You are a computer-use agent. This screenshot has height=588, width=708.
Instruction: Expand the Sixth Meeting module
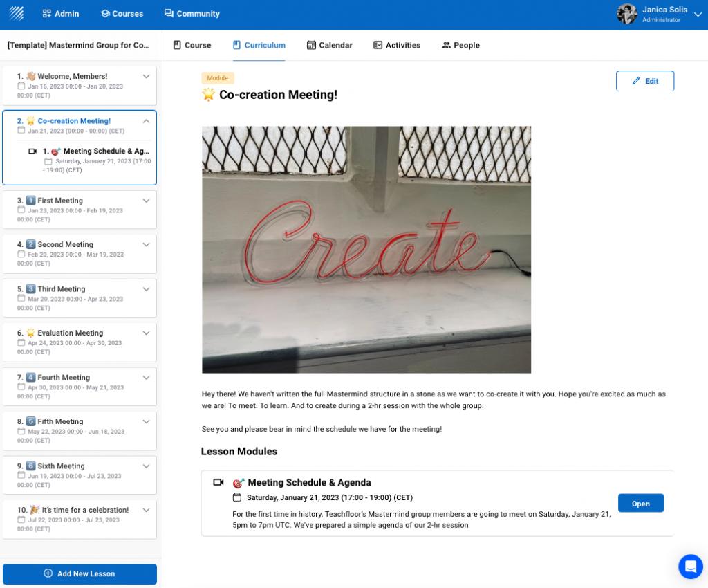pyautogui.click(x=146, y=466)
